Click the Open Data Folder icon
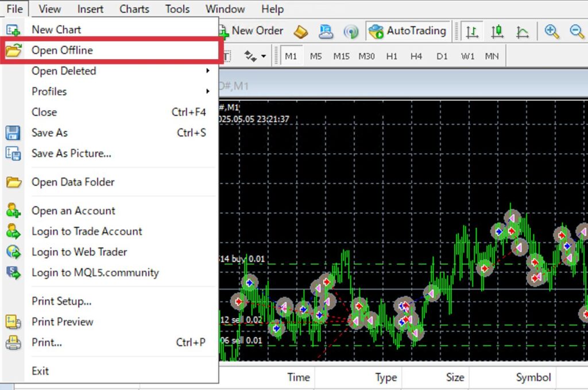The image size is (588, 390). click(x=14, y=182)
